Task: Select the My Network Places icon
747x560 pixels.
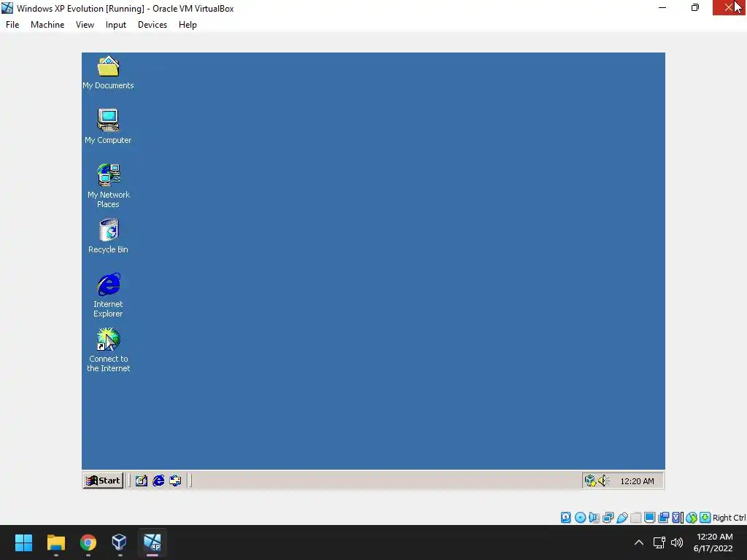Action: coord(108,186)
